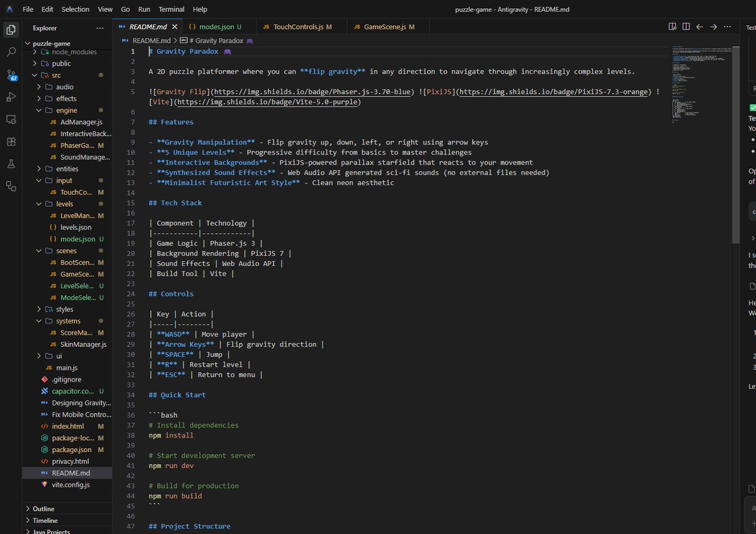This screenshot has height=534, width=756.
Task: Open the File menu
Action: pyautogui.click(x=28, y=9)
